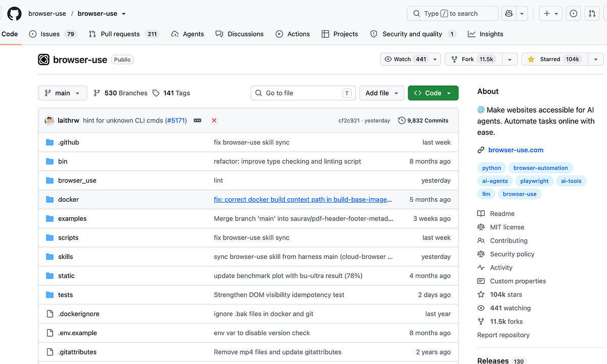Click the browser-use repository avatar icon
The image size is (607, 364).
tap(44, 60)
